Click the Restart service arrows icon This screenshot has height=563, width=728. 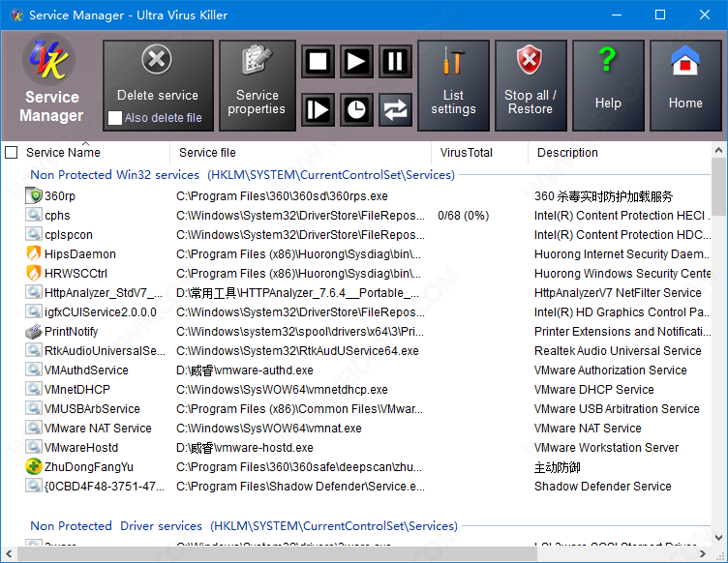click(395, 109)
